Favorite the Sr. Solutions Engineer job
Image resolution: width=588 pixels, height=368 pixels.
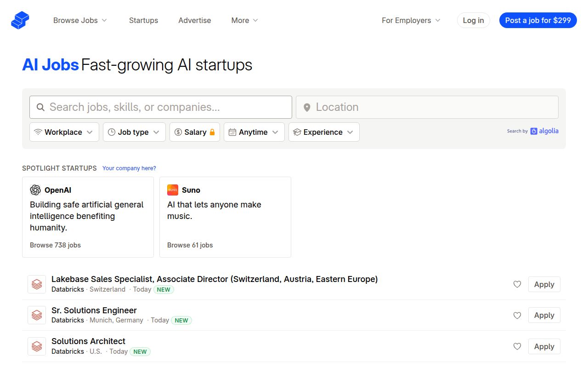[x=517, y=315]
